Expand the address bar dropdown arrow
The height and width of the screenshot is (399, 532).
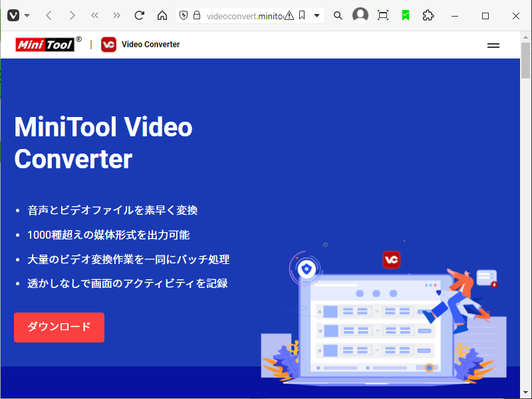(317, 15)
